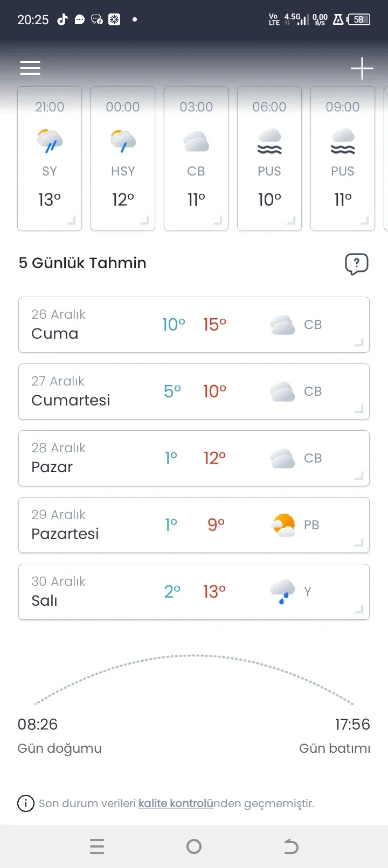
Task: Tap the partly cloudy icon for 29 Aralık
Action: tap(283, 525)
